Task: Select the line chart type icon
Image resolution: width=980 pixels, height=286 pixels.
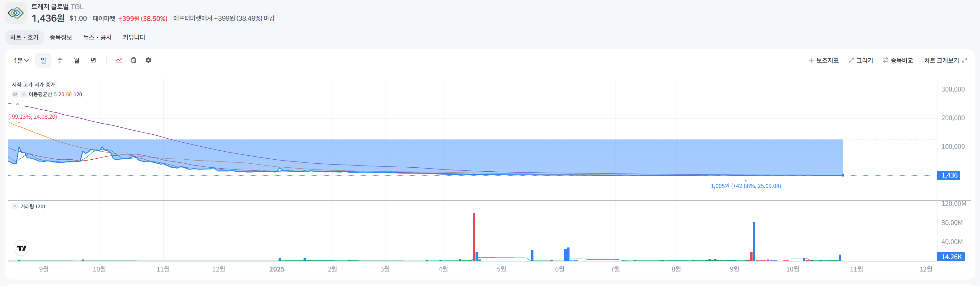Action: pos(119,60)
